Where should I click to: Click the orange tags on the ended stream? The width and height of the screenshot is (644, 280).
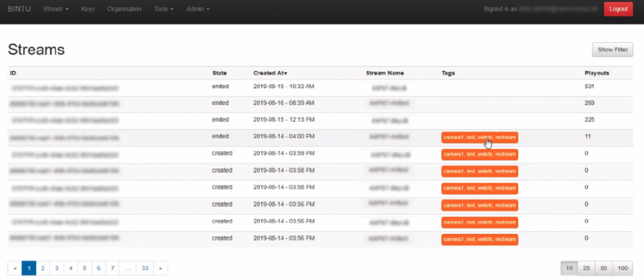point(480,138)
